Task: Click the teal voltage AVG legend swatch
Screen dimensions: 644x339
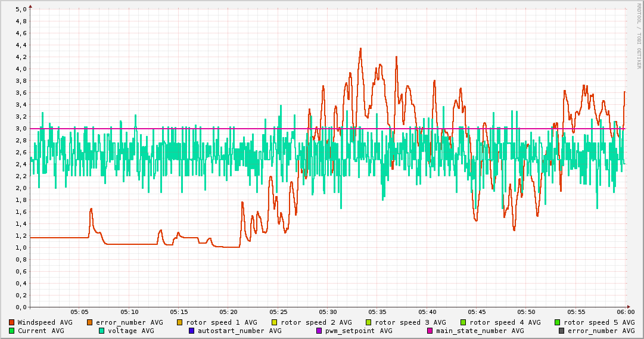Action: pos(102,331)
